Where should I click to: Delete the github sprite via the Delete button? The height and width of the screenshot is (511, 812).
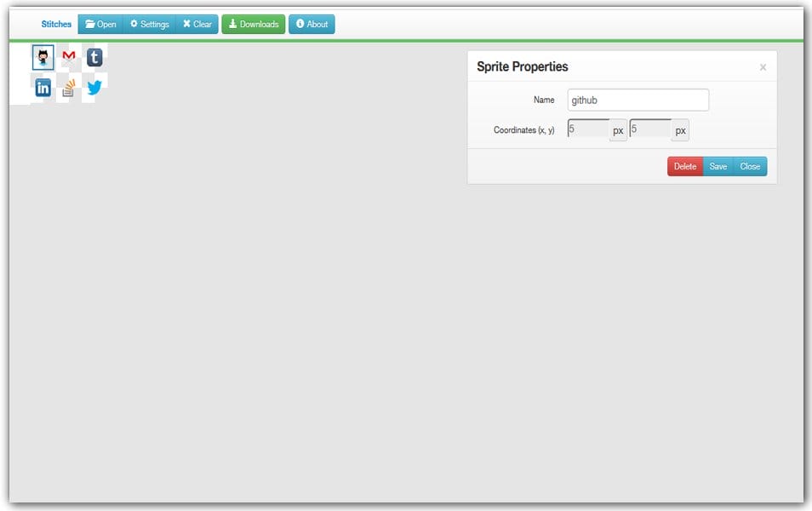(685, 166)
